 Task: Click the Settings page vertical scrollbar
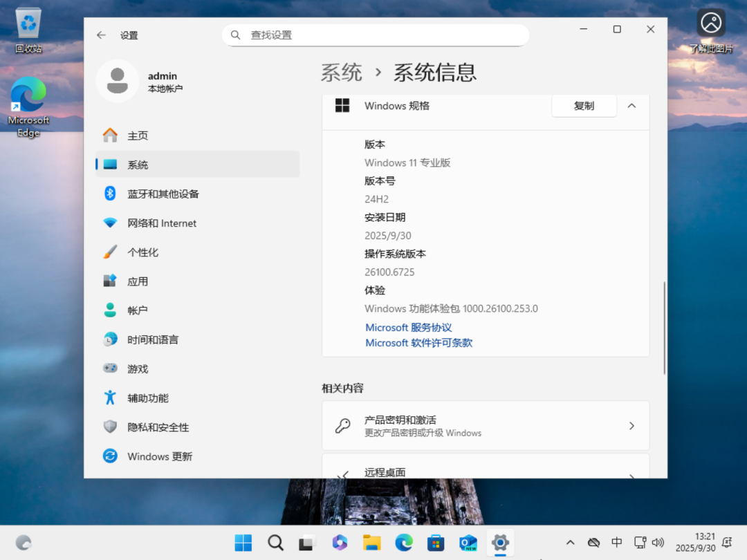[664, 328]
